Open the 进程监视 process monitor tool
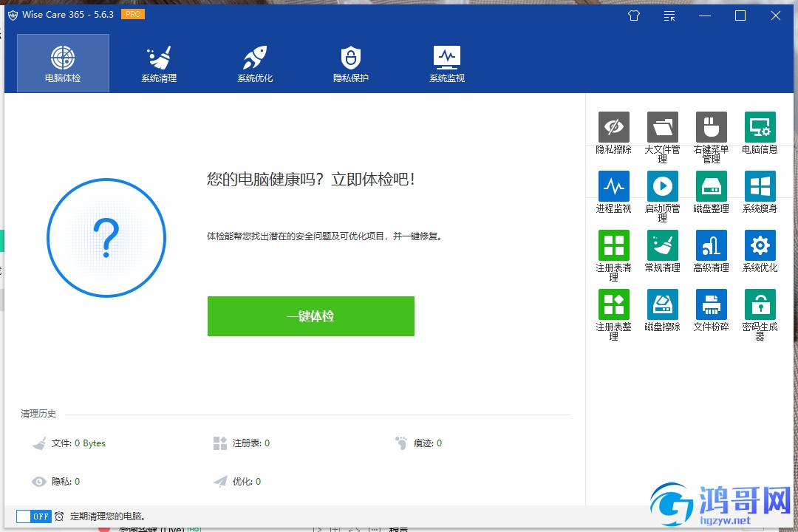 614,191
